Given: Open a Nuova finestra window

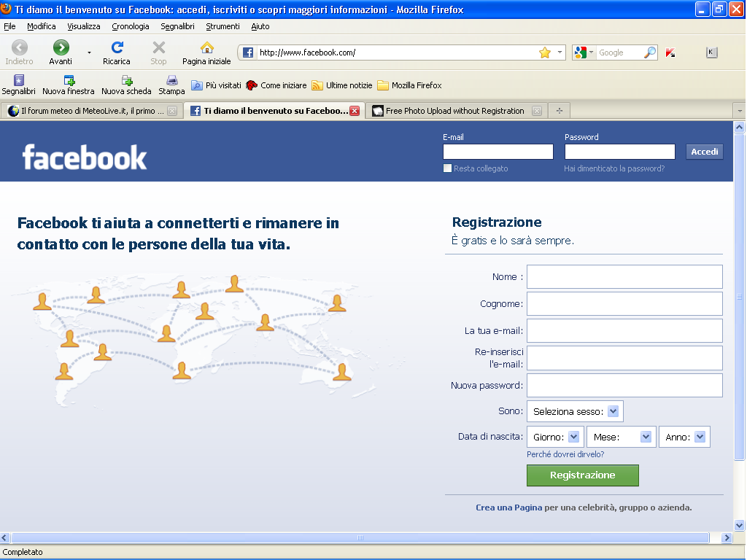Looking at the screenshot, I should click(66, 82).
